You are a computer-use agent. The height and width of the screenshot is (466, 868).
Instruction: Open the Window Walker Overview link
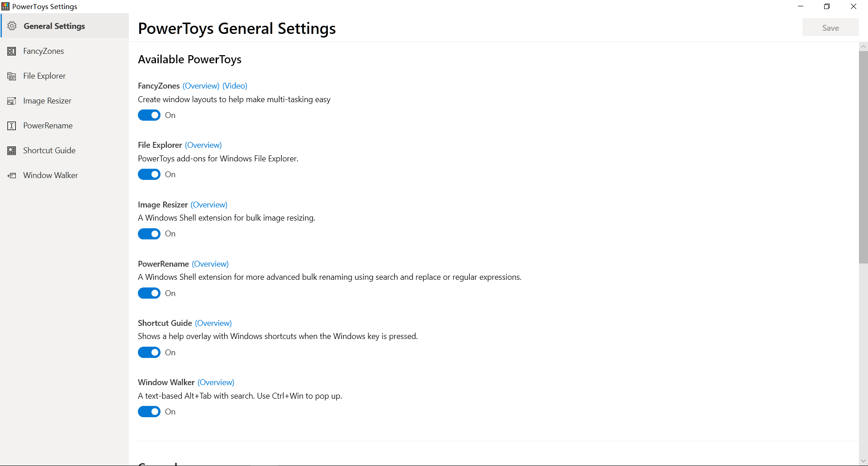pos(216,382)
